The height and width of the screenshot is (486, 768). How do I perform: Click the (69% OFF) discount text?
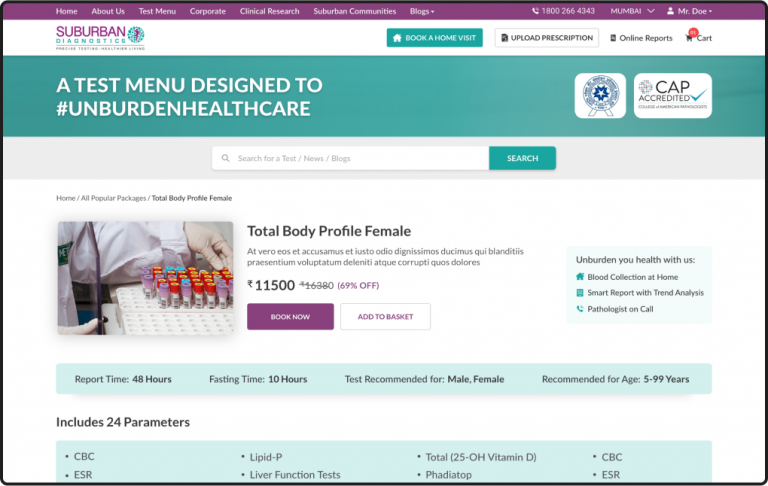click(358, 286)
